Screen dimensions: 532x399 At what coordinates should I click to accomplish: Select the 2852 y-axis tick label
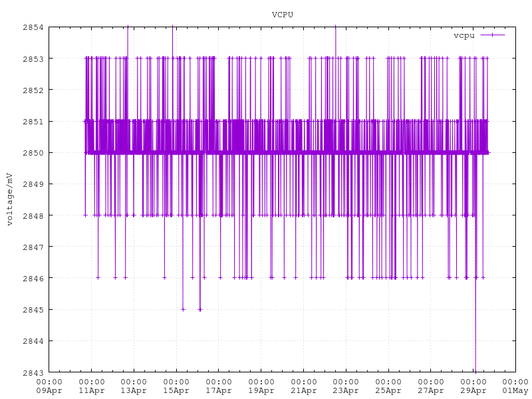tap(33, 90)
